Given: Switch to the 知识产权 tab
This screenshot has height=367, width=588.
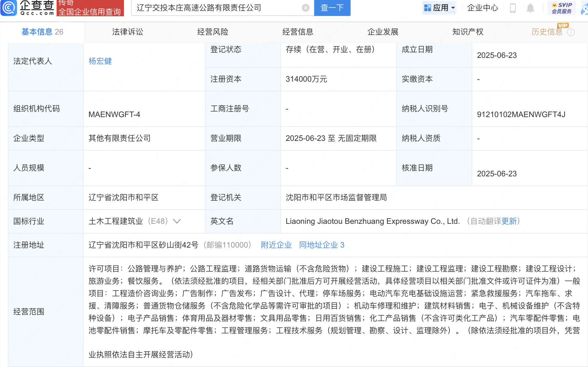Looking at the screenshot, I should coord(468,32).
